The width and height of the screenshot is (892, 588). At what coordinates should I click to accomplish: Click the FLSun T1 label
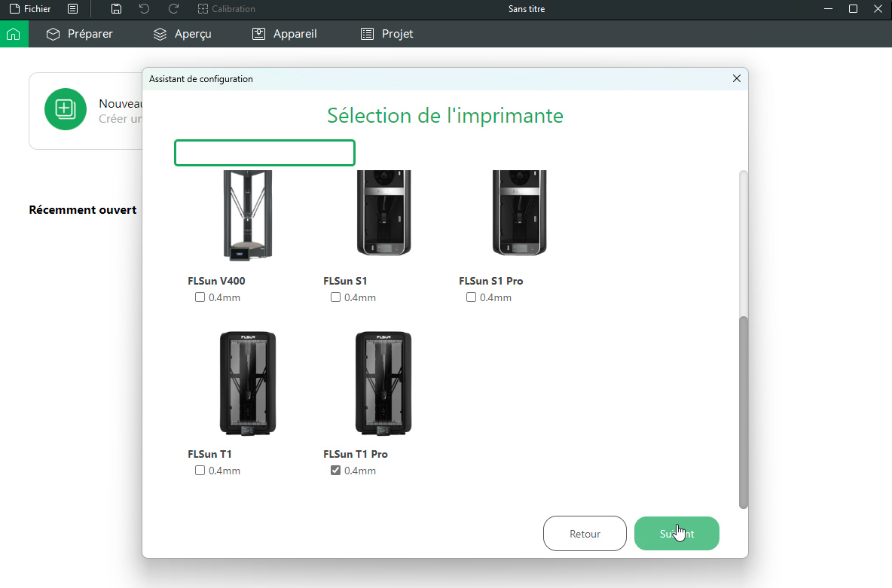[x=210, y=455]
